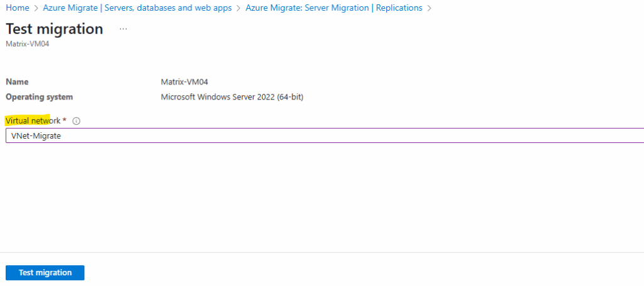Click the divider line above Test migration button
Viewport: 644px width, 286px height.
pyautogui.click(x=322, y=253)
